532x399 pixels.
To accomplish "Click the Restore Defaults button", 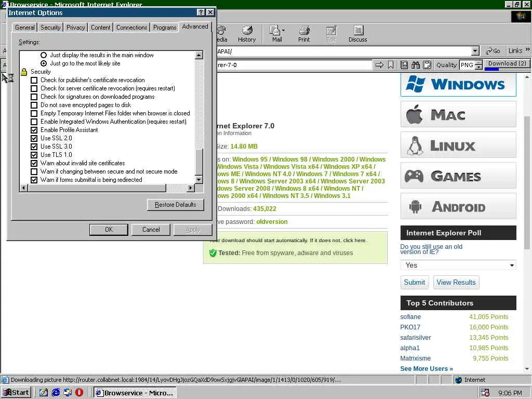I will coord(176,205).
